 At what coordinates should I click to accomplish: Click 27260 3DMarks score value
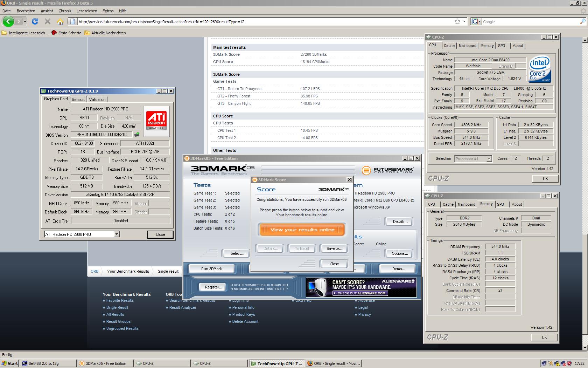(314, 54)
